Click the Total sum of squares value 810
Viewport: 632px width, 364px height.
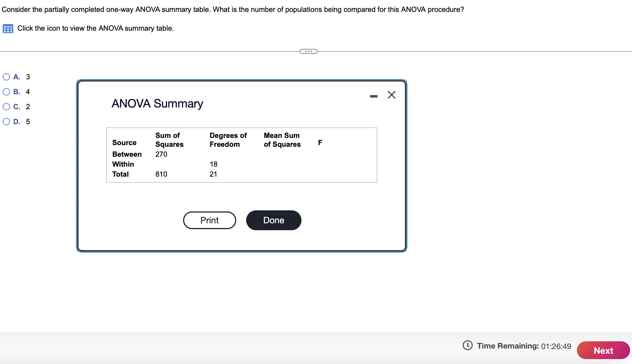[x=161, y=174]
